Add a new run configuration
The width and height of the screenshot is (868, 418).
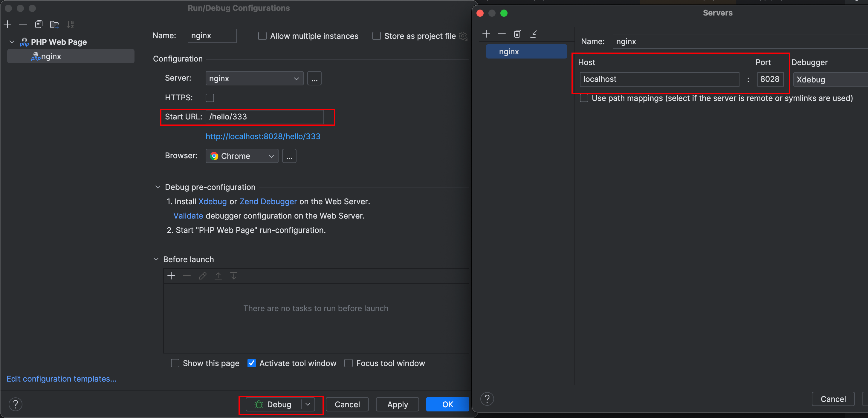[7, 24]
